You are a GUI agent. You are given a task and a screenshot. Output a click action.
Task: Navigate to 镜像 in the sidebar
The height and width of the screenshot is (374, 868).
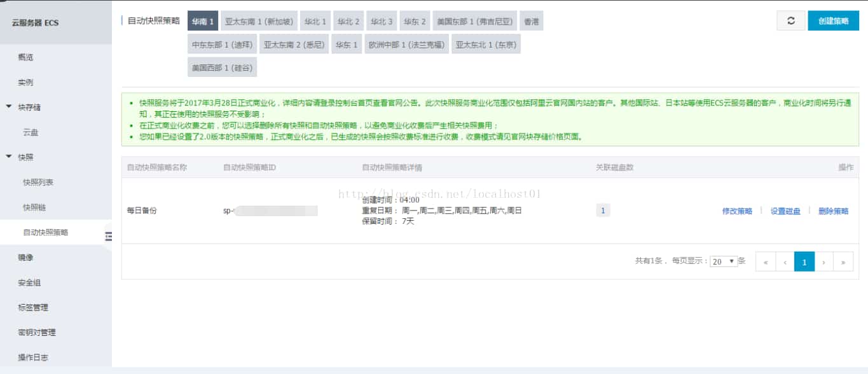click(24, 258)
